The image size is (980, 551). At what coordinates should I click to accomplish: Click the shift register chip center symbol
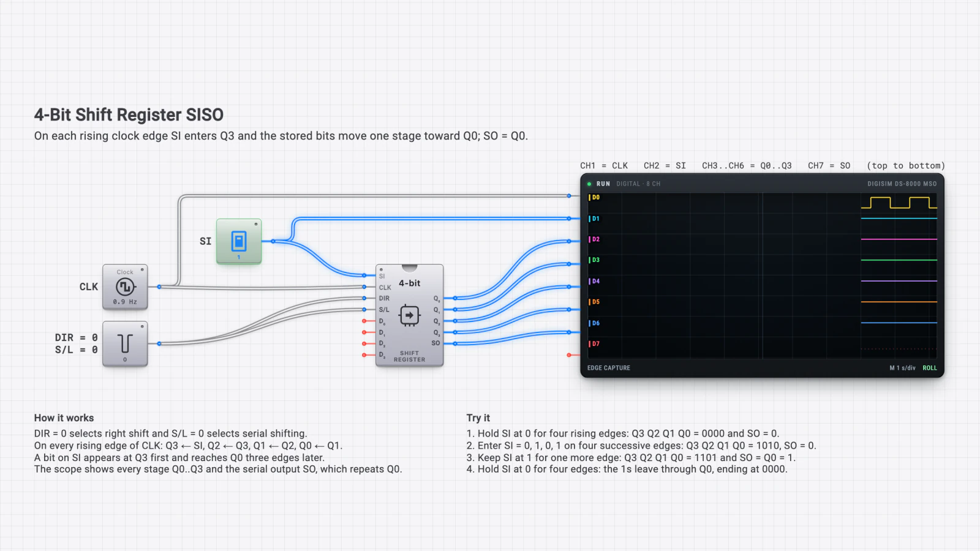coord(409,315)
